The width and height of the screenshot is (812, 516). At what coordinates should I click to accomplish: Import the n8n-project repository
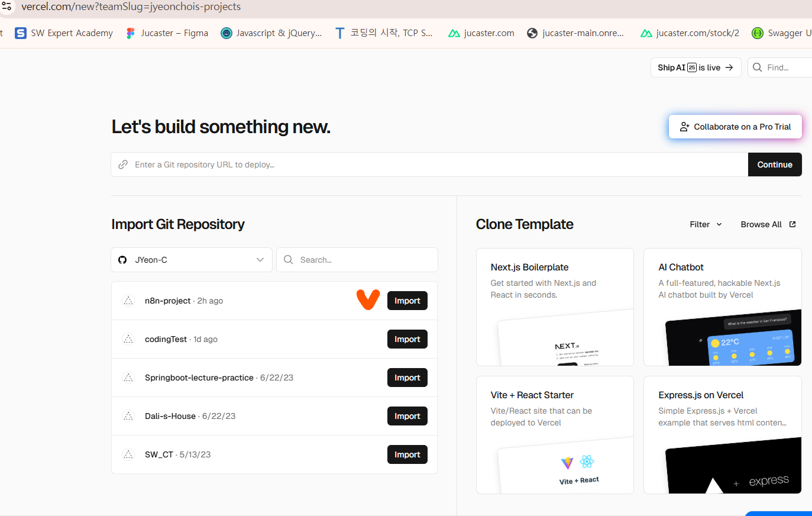click(407, 301)
